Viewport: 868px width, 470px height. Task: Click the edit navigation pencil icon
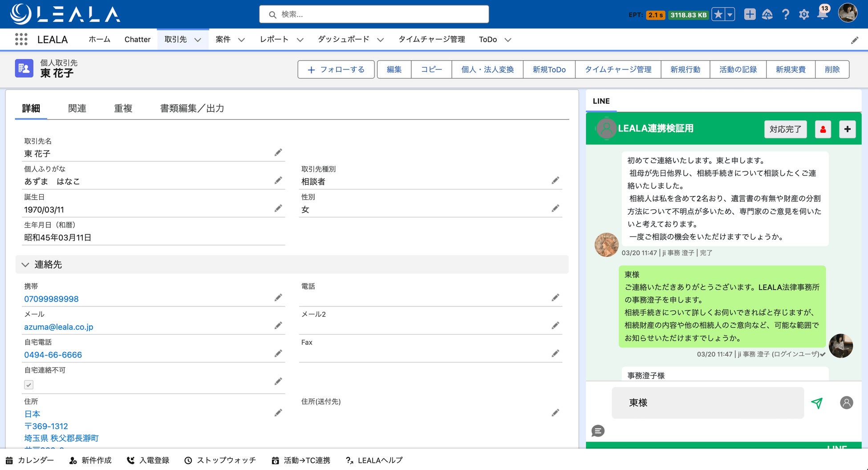[x=855, y=40]
